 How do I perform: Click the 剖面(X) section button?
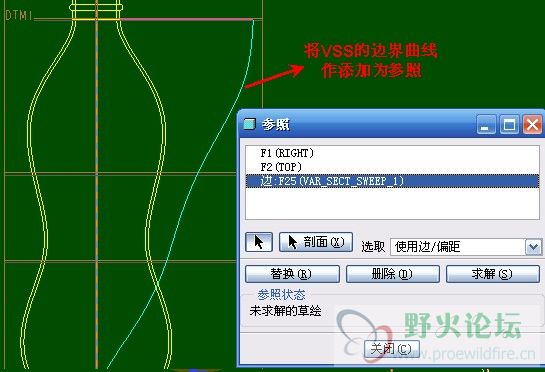(x=316, y=242)
